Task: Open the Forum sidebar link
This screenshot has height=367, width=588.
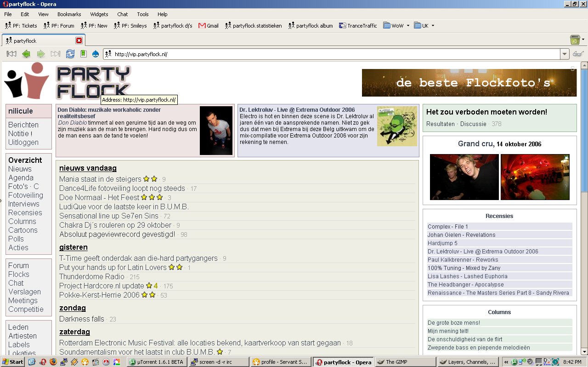Action: [x=18, y=265]
